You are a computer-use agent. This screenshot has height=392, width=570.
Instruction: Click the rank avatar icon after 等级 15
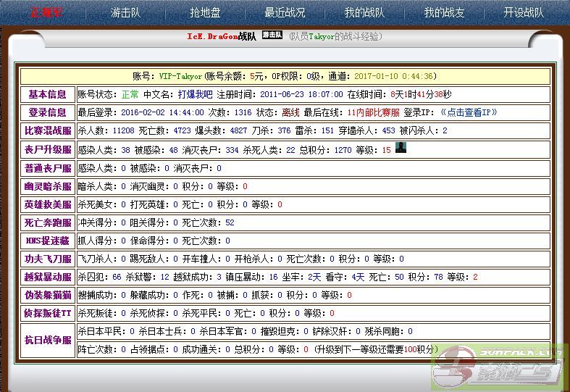click(x=401, y=149)
